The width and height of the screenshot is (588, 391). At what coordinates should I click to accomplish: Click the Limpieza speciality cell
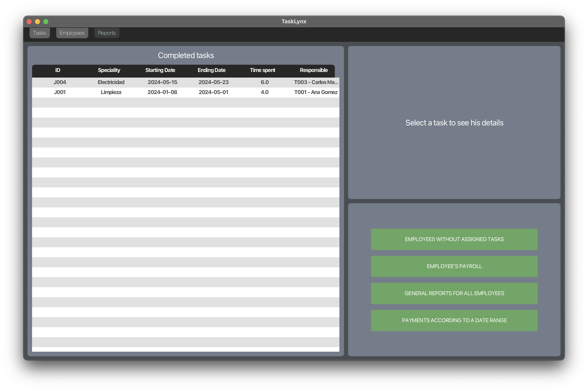[111, 92]
